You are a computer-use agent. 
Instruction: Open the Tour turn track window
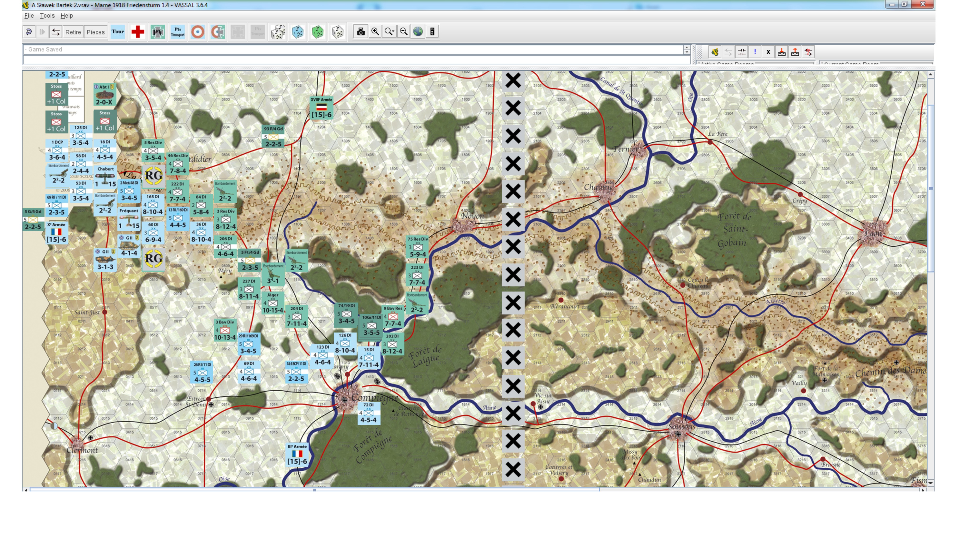click(x=118, y=32)
